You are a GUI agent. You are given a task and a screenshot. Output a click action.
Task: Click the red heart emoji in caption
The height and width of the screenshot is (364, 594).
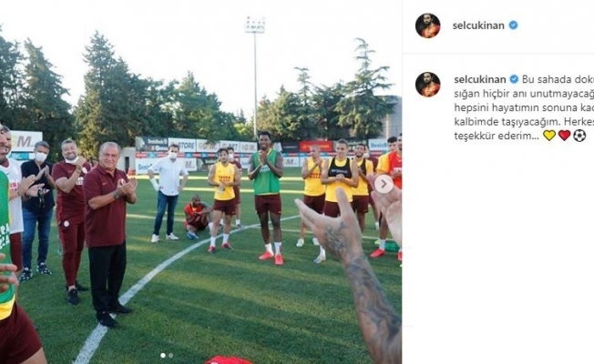tap(564, 136)
